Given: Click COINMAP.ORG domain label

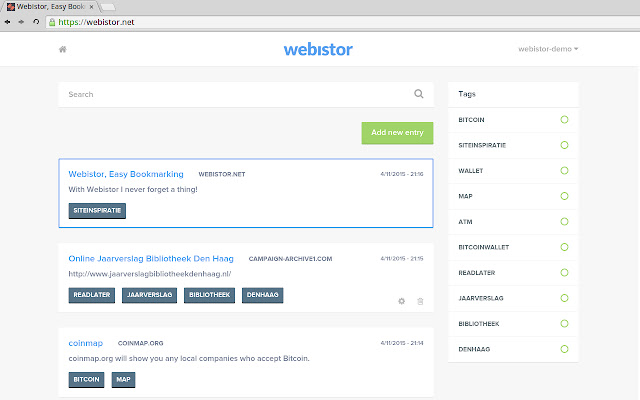Looking at the screenshot, I should click(140, 343).
